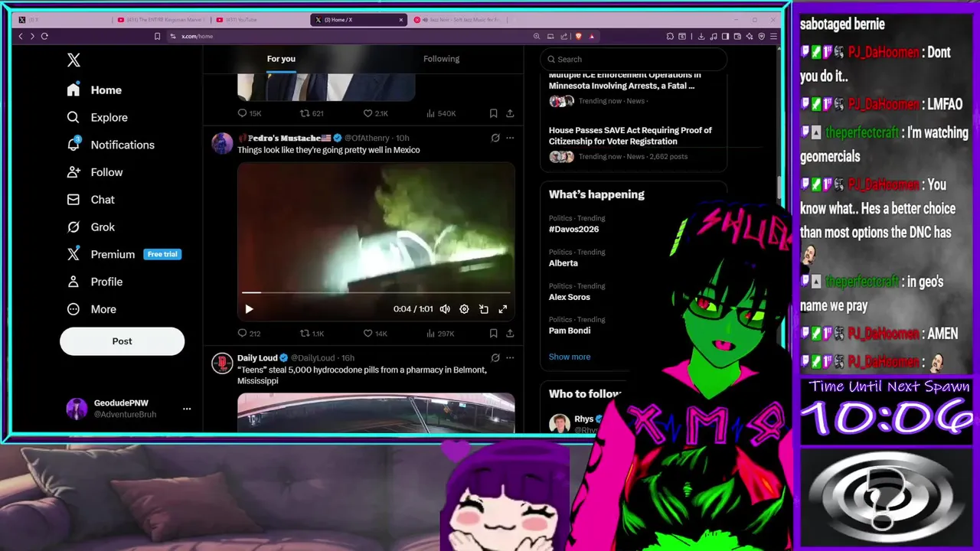The width and height of the screenshot is (980, 551).
Task: Go back with browser back arrow
Action: point(21,36)
